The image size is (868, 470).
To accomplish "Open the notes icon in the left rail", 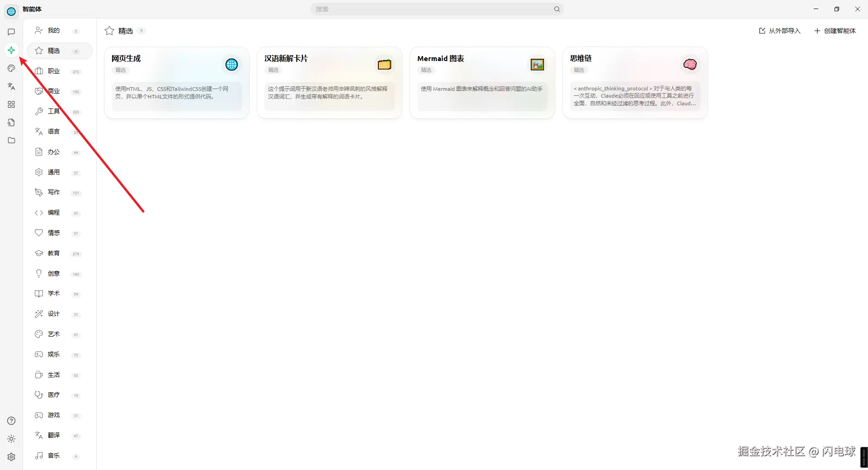I will point(11,122).
